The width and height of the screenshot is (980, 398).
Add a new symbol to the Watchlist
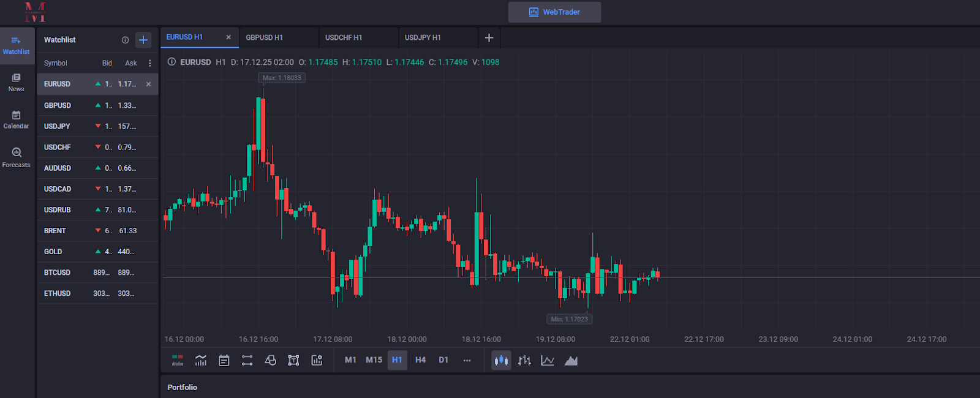tap(143, 40)
